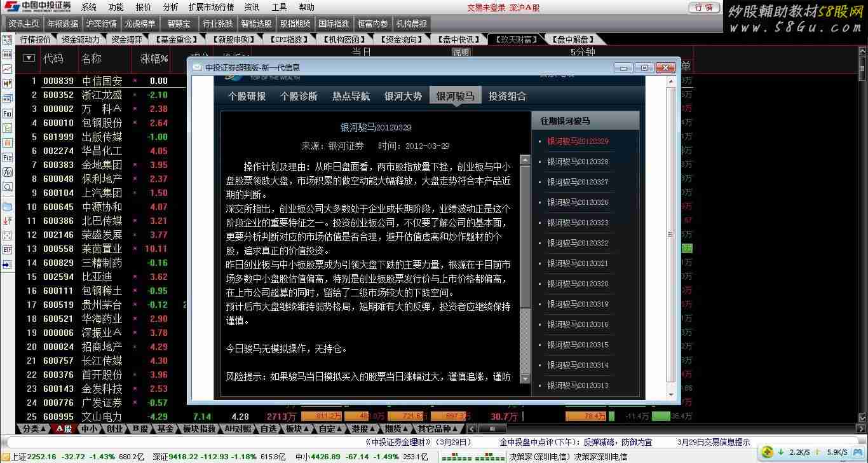Viewport: 868px width, 463px height.
Task: Click the magnifier search icon in sidebar
Action: [x=8, y=187]
